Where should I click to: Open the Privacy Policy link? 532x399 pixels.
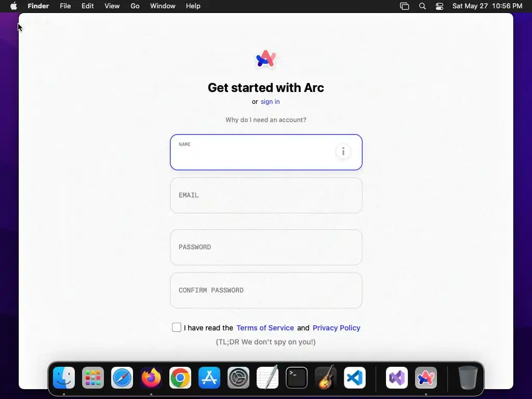point(336,328)
